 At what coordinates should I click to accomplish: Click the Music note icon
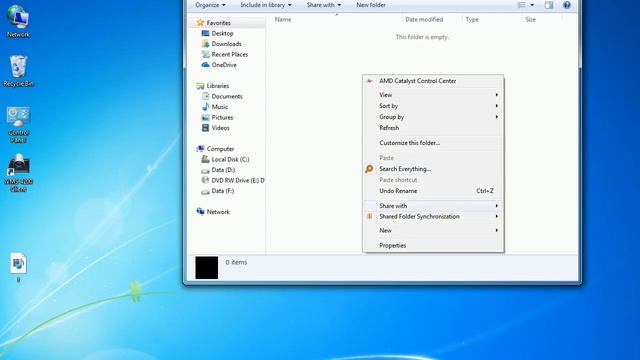click(x=205, y=107)
